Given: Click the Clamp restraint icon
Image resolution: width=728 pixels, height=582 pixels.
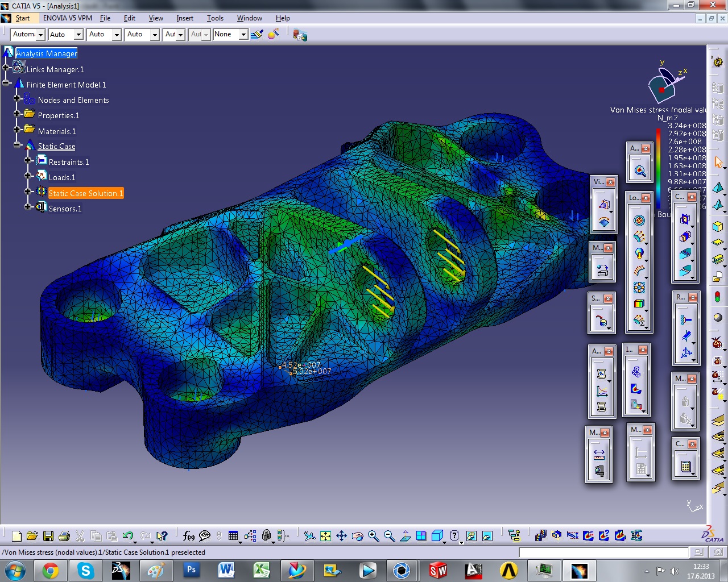Looking at the screenshot, I should click(x=686, y=320).
